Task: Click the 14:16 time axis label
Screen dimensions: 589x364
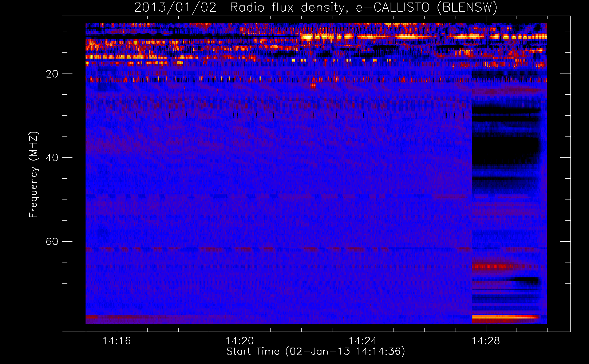Action: tap(116, 341)
